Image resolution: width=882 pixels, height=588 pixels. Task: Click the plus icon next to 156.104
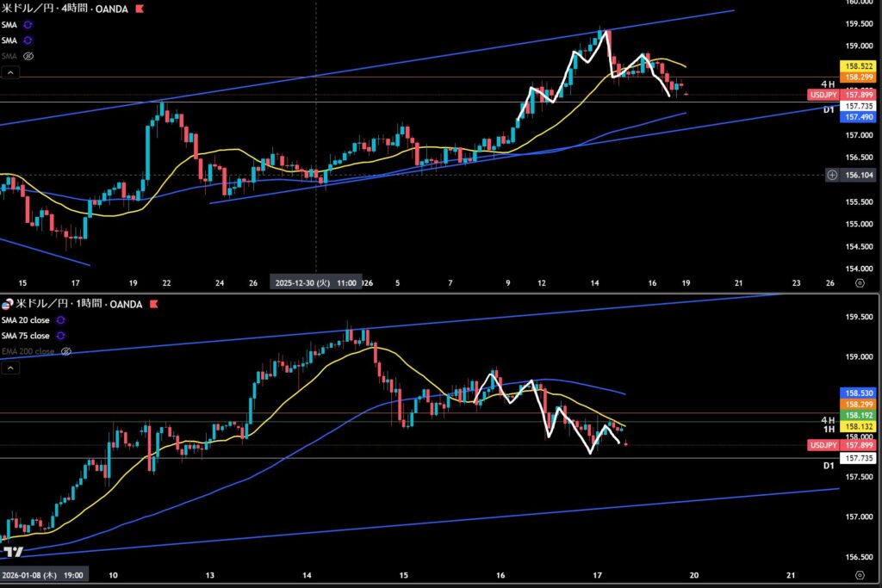tap(832, 175)
